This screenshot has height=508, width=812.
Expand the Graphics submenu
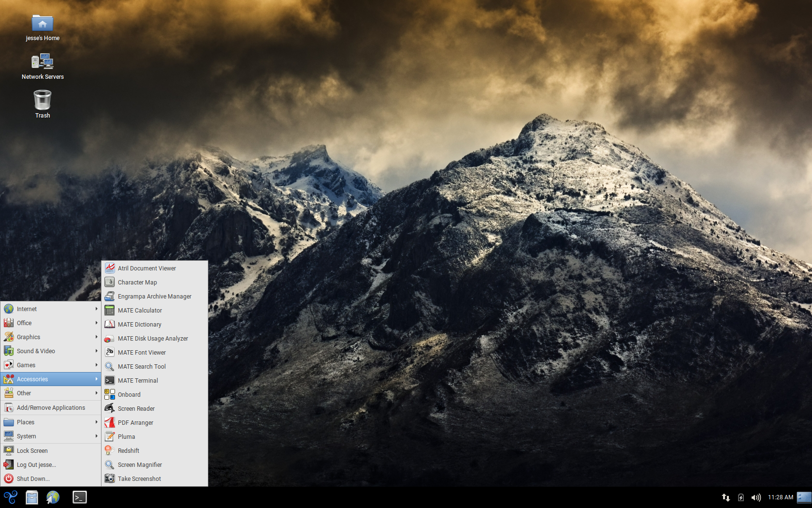(51, 337)
